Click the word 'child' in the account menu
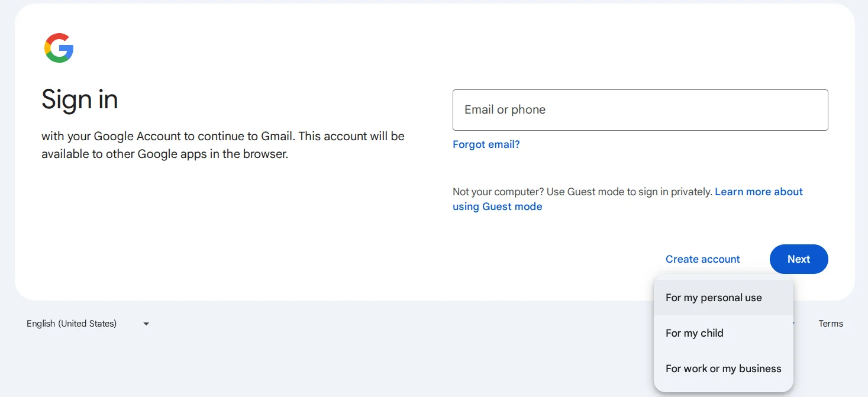This screenshot has height=397, width=868. point(712,333)
